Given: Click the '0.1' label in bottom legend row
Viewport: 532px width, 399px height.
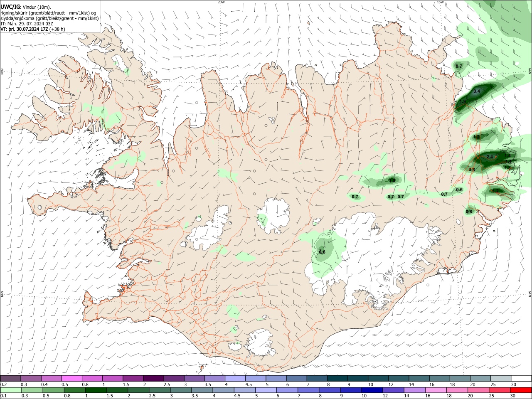Looking at the screenshot, I should coord(3,396).
